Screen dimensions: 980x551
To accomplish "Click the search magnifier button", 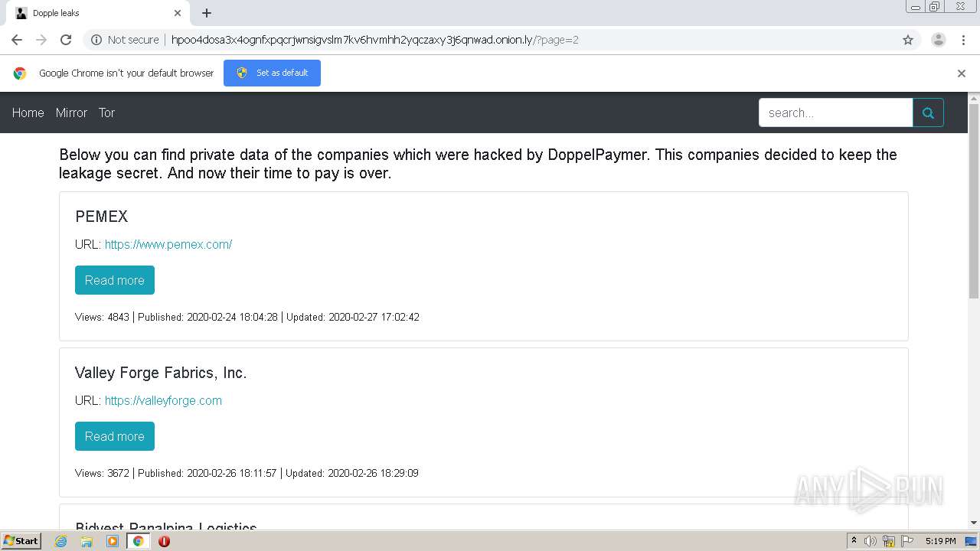I will (928, 112).
